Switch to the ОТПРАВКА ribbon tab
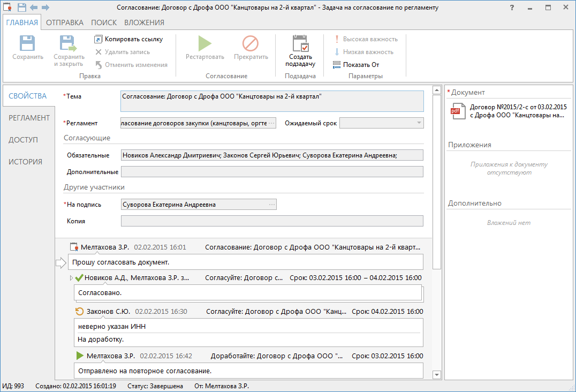Screen dimensions: 576x392 point(64,22)
